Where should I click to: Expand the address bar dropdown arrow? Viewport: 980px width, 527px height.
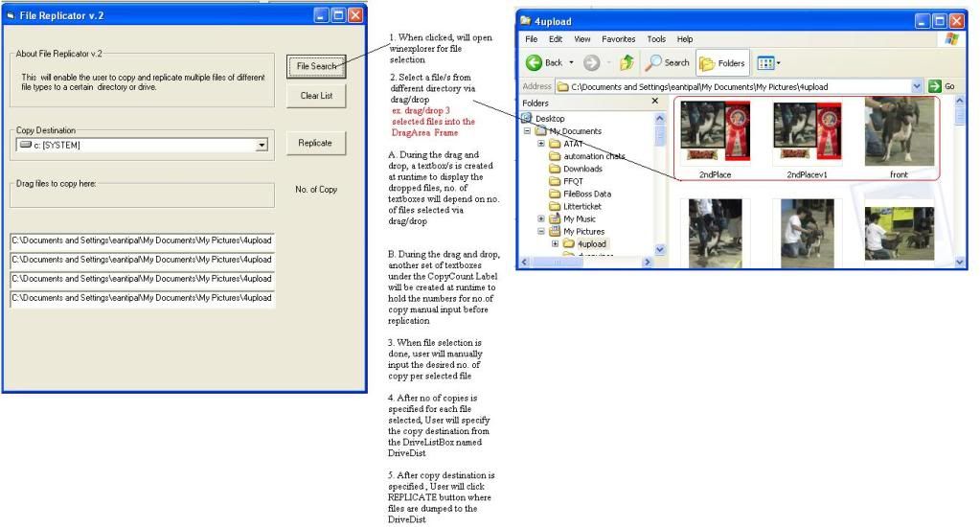(917, 86)
